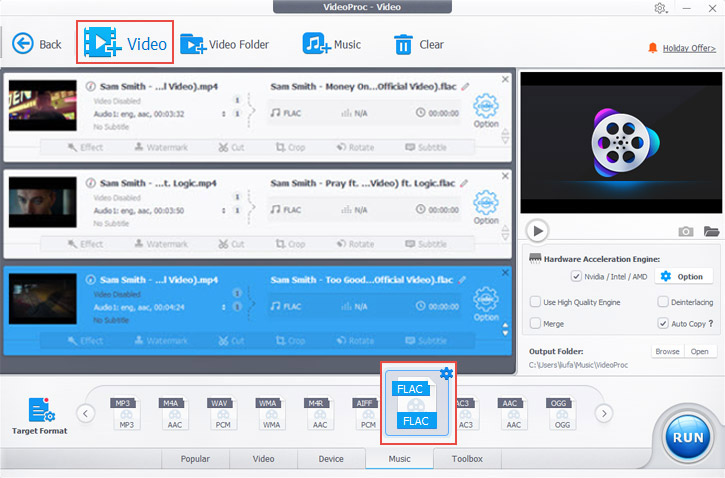Screen dimensions: 725x478
Task: Open Effect for the Pray item
Action: (86, 244)
